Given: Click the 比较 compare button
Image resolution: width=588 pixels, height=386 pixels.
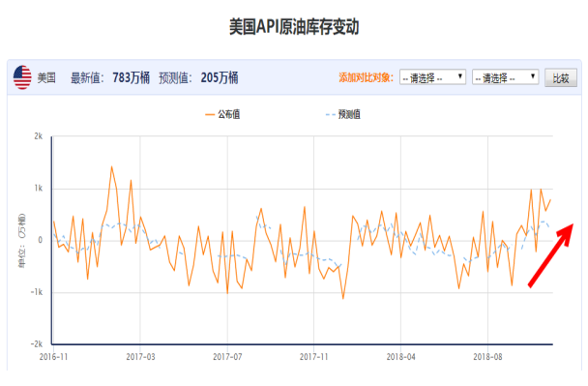Looking at the screenshot, I should (x=561, y=77).
